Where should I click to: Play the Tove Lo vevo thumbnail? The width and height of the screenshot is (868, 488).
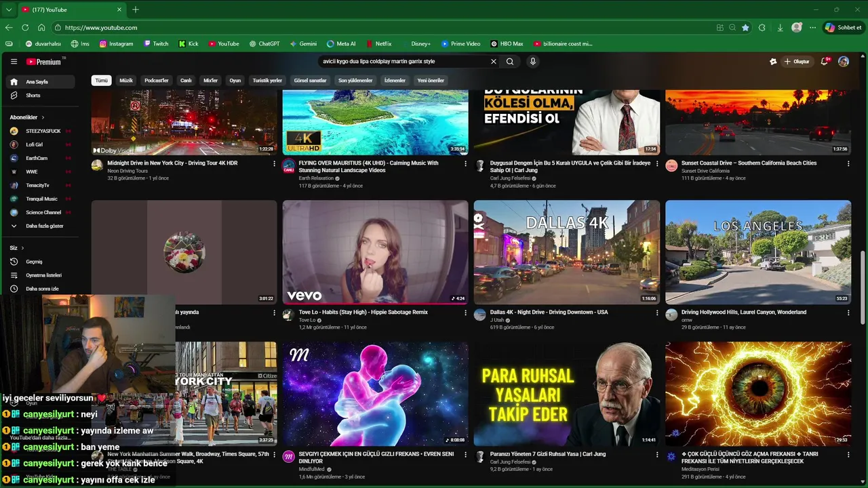(375, 252)
